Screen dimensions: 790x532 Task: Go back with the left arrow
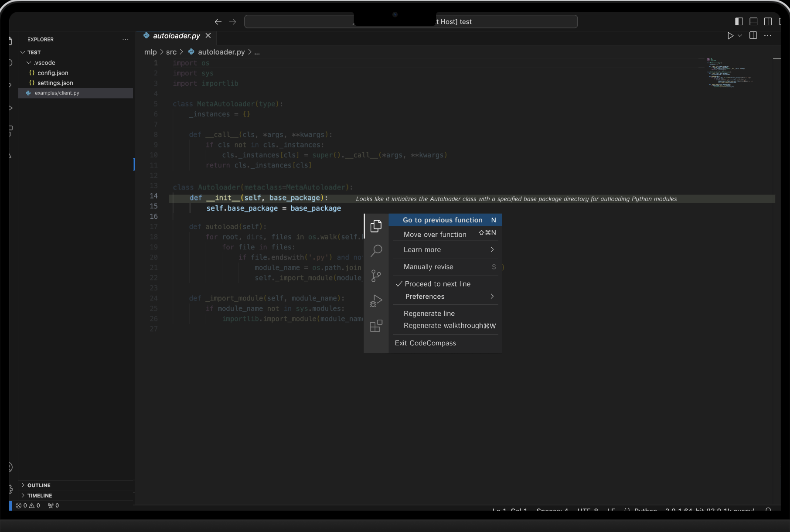(218, 22)
